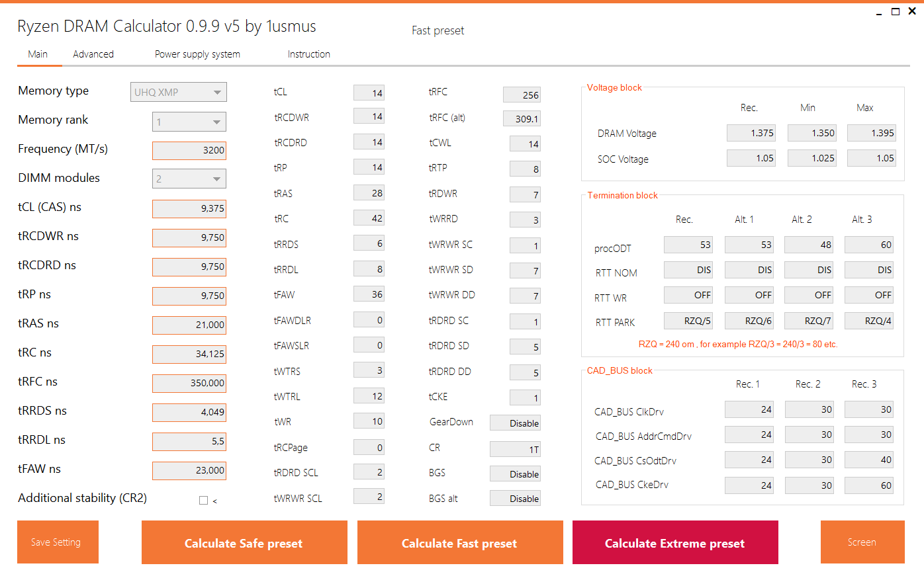Click the tRCPage value field
Screen dimensions: 924x582
(369, 448)
